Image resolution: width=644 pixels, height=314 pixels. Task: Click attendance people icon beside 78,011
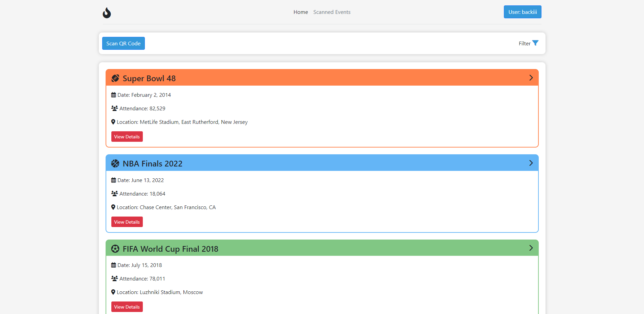pos(114,278)
